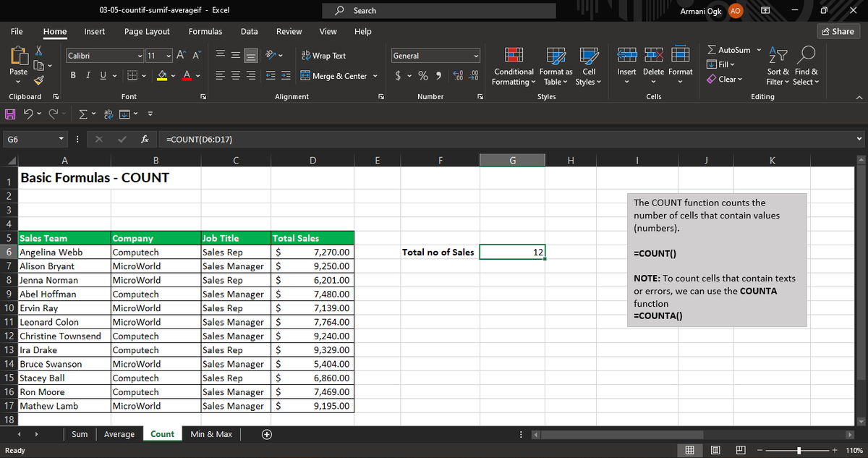Open Cell Styles gallery
The height and width of the screenshot is (458, 868).
click(589, 67)
